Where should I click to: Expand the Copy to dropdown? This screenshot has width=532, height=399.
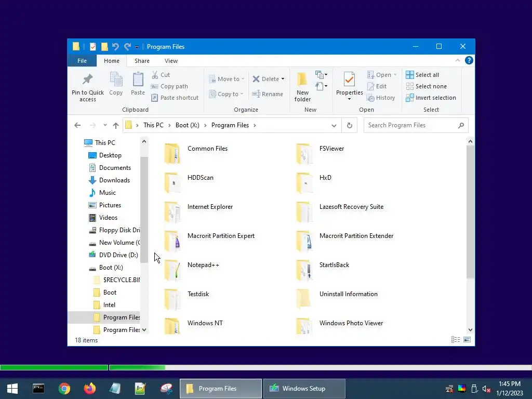pos(242,94)
